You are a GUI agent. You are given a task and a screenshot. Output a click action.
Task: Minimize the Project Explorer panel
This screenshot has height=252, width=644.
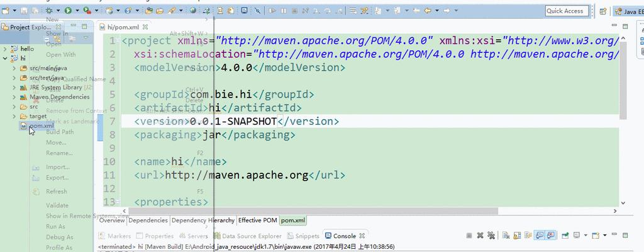coord(74,26)
